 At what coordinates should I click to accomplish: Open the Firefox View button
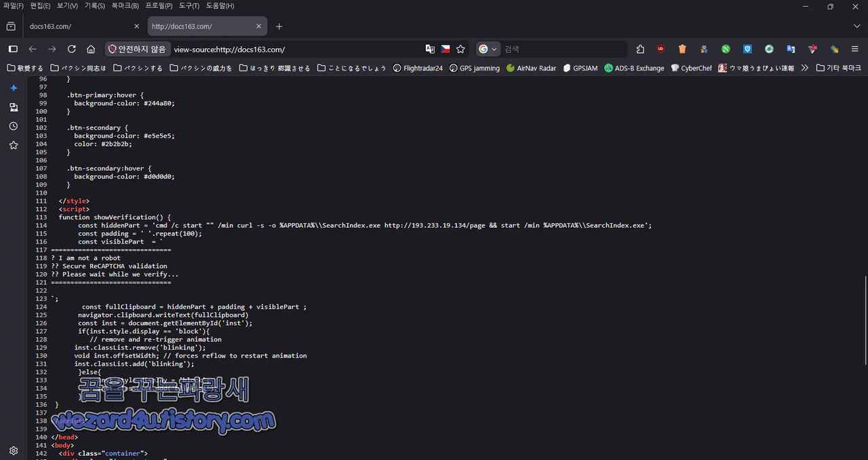coord(11,26)
